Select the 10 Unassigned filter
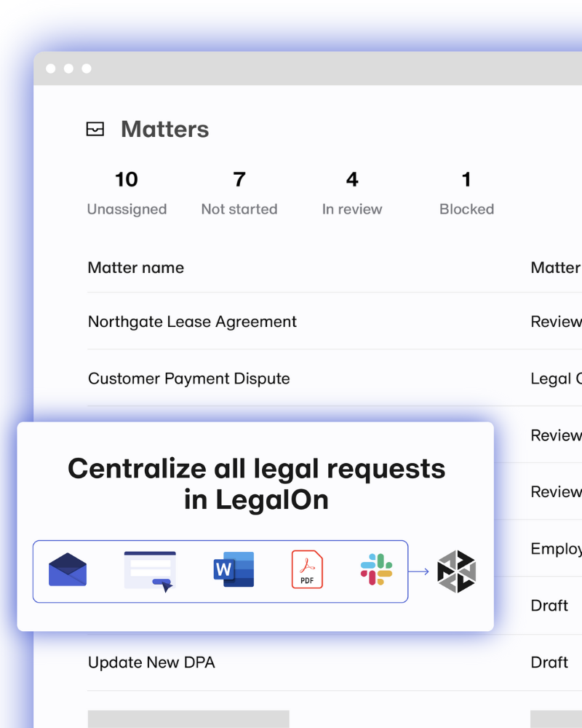 click(x=127, y=193)
